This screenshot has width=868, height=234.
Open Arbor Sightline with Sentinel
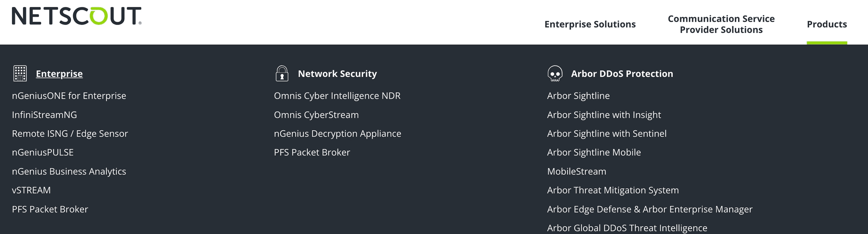click(607, 134)
